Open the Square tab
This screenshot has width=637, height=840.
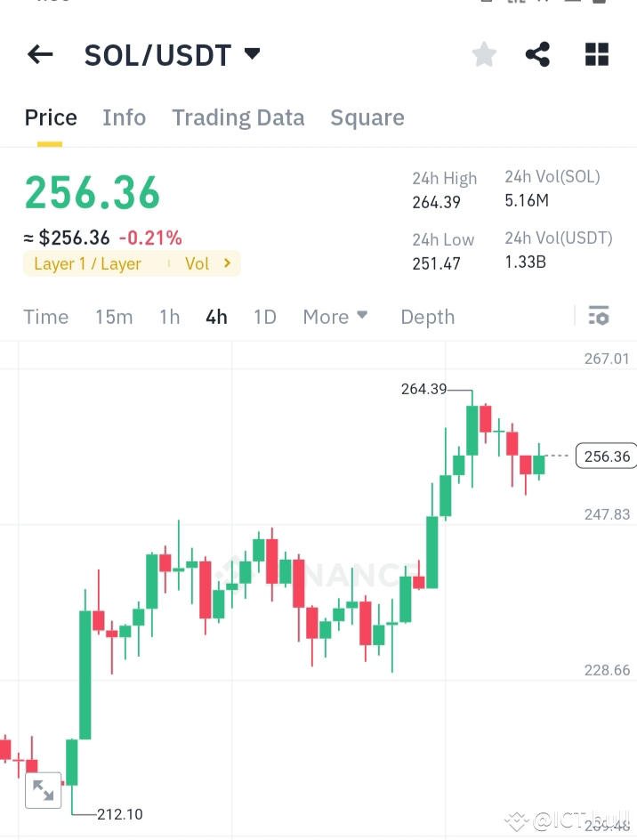point(367,117)
